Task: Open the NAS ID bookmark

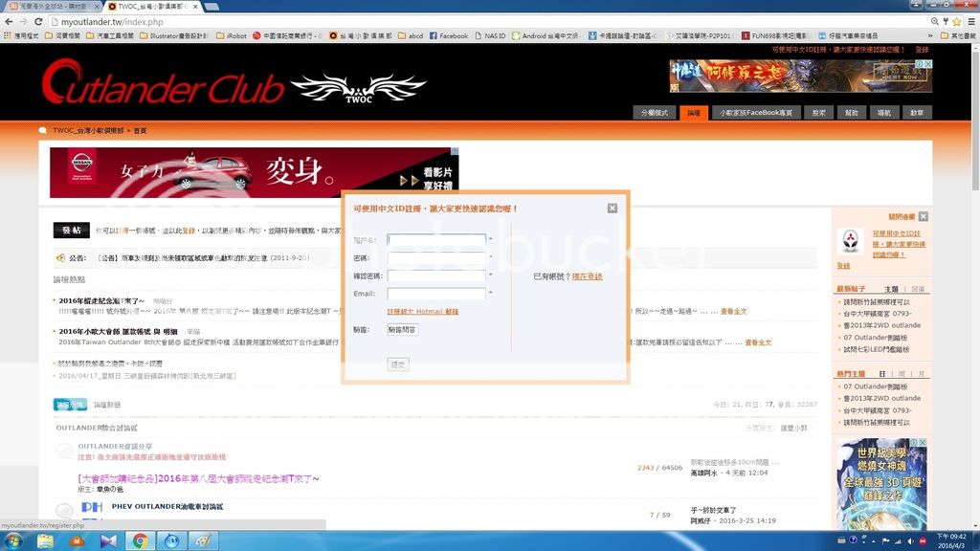Action: pos(490,35)
